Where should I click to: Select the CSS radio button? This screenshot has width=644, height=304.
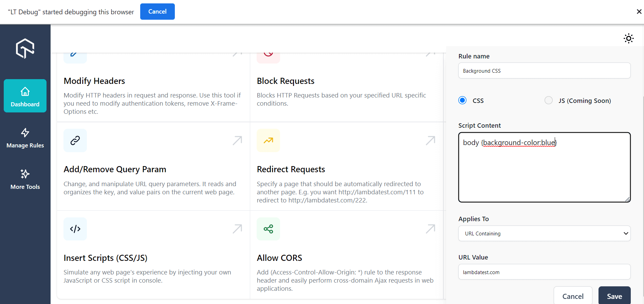click(x=462, y=100)
